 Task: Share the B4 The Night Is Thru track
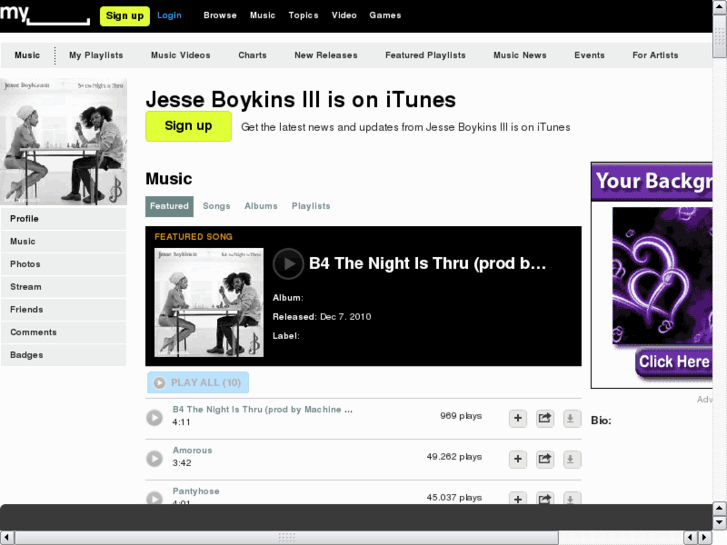(545, 418)
